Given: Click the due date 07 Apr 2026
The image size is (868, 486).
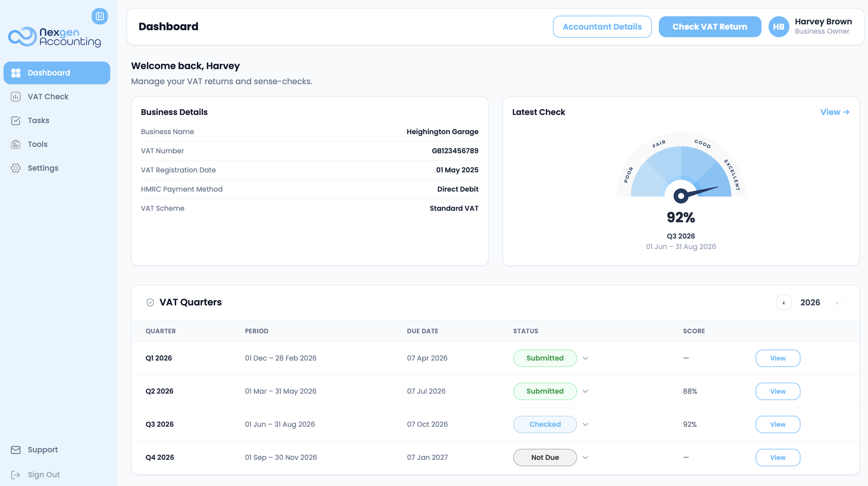Looking at the screenshot, I should [x=427, y=358].
